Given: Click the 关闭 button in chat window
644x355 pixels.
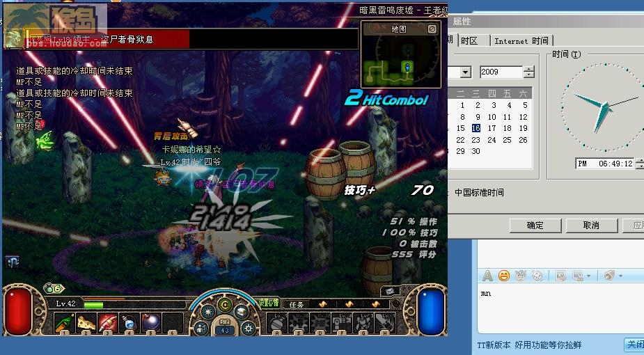Looking at the screenshot, I should click(x=634, y=345).
